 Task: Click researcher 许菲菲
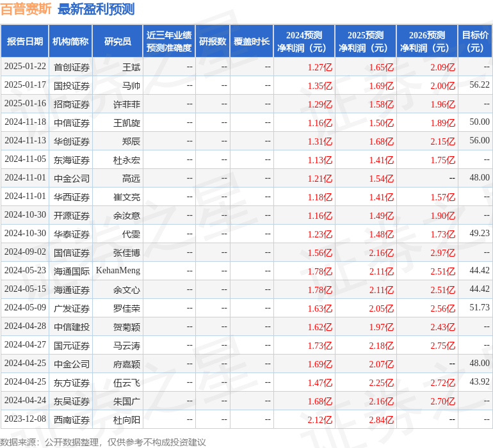[x=127, y=104]
